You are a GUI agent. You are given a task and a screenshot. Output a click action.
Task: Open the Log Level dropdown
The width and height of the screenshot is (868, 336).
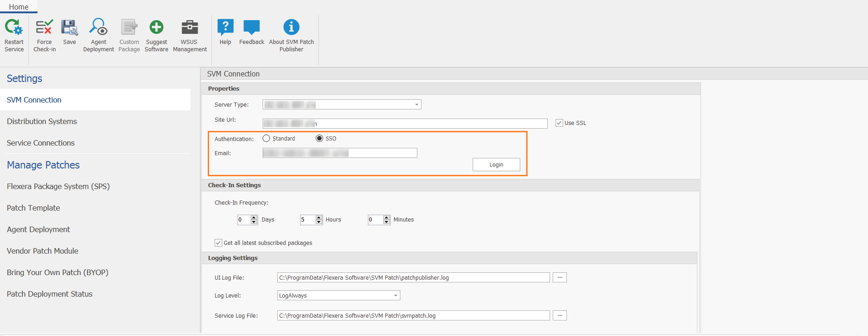[x=395, y=295]
